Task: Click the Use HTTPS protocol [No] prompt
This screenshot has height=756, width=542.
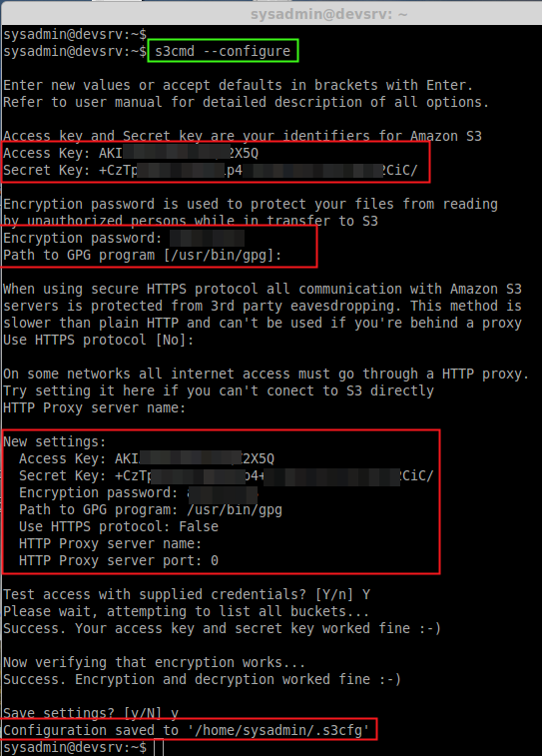Action: (98, 340)
